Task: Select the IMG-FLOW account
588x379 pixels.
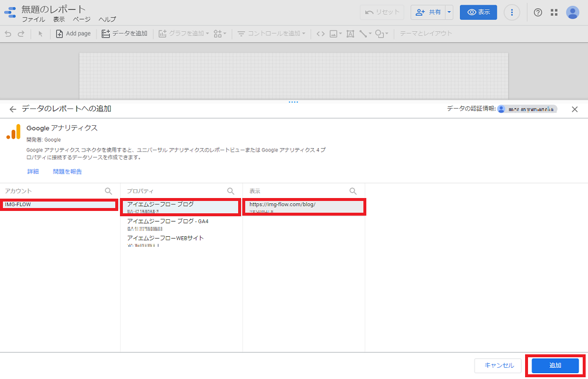Action: tap(59, 204)
